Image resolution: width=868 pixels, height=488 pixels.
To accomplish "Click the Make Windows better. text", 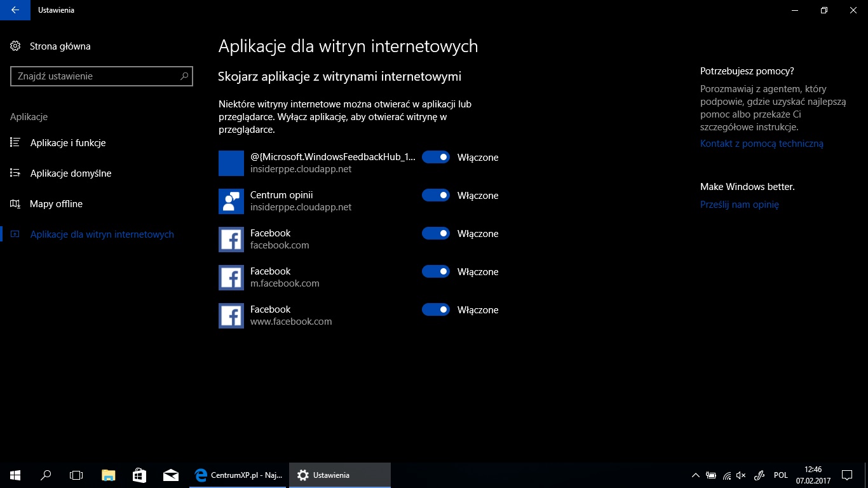I will point(747,187).
